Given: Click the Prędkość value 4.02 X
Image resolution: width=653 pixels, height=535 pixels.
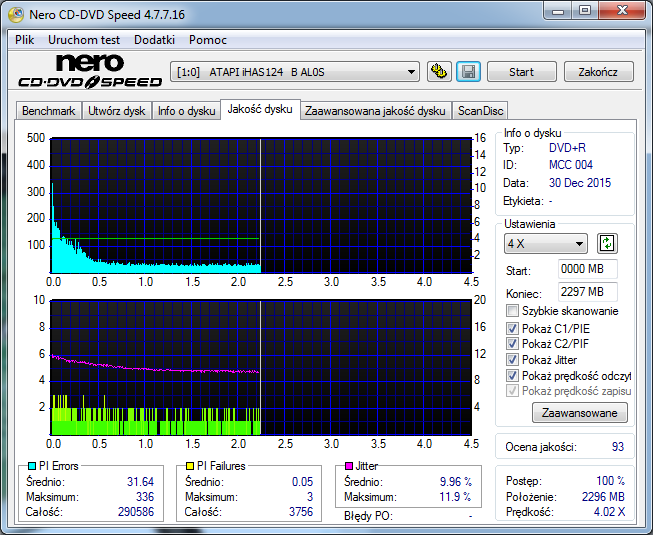Looking at the screenshot, I should coord(609,512).
